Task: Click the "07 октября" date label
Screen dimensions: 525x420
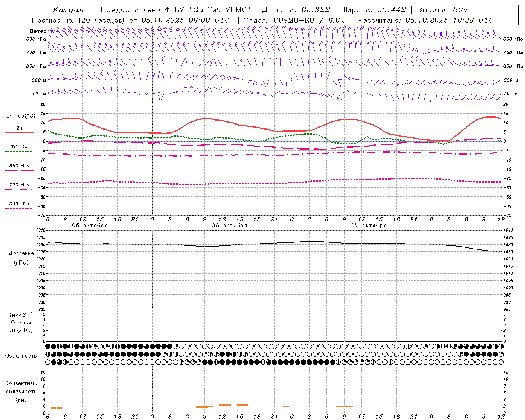Action: coord(369,226)
